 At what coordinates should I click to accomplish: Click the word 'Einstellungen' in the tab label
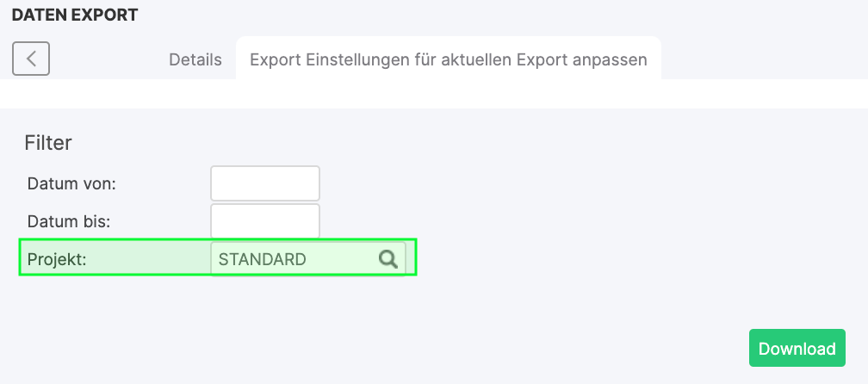click(x=353, y=60)
